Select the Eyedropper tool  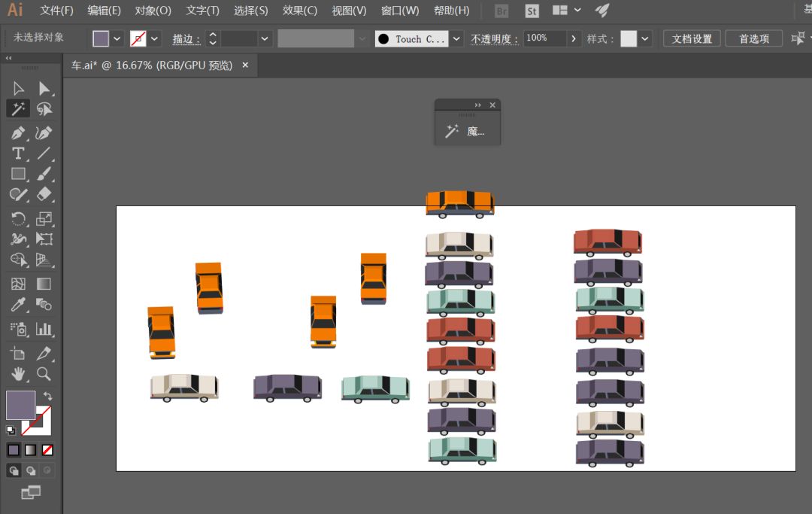click(18, 305)
